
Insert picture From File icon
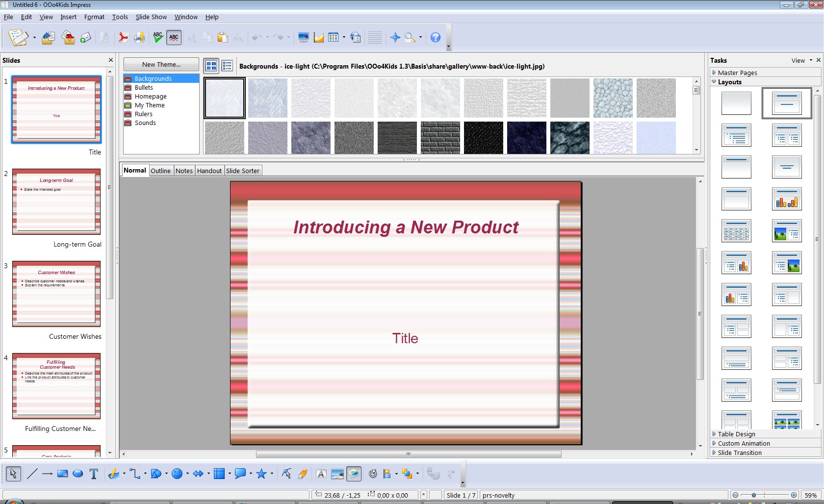[337, 474]
